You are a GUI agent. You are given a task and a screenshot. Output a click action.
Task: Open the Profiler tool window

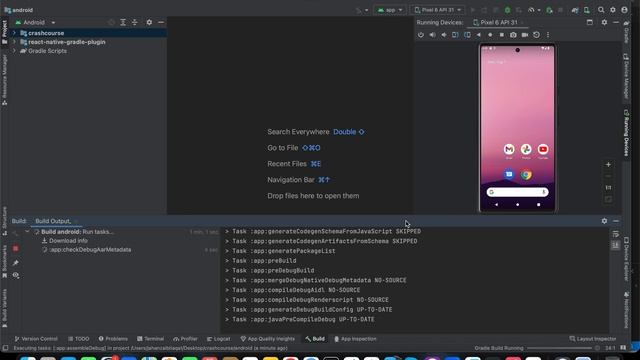tap(185, 339)
